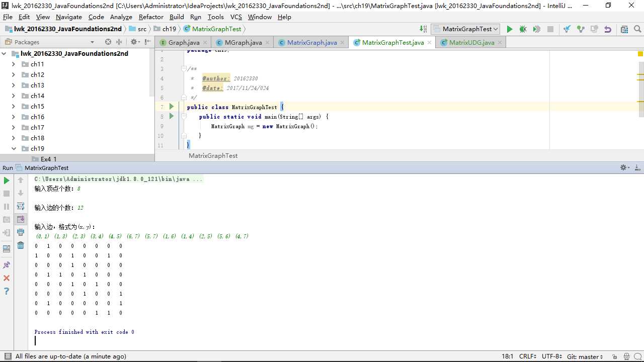
Task: Hide the Run tool window
Action: click(x=638, y=167)
